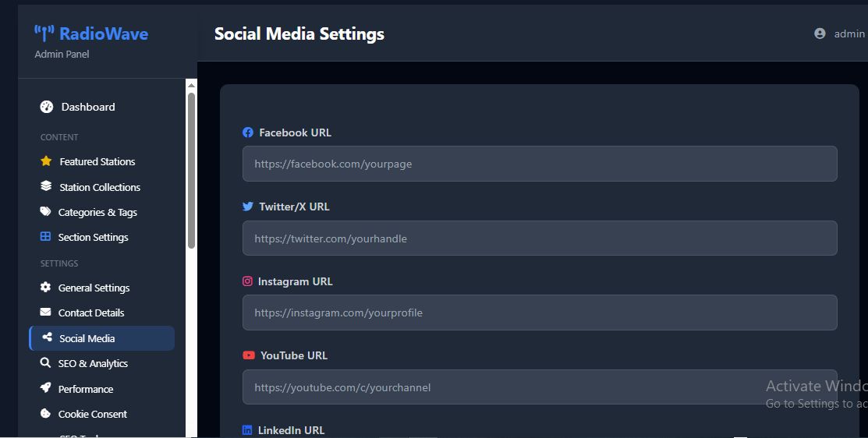This screenshot has width=868, height=438.
Task: Click the admin user avatar icon
Action: [x=820, y=34]
